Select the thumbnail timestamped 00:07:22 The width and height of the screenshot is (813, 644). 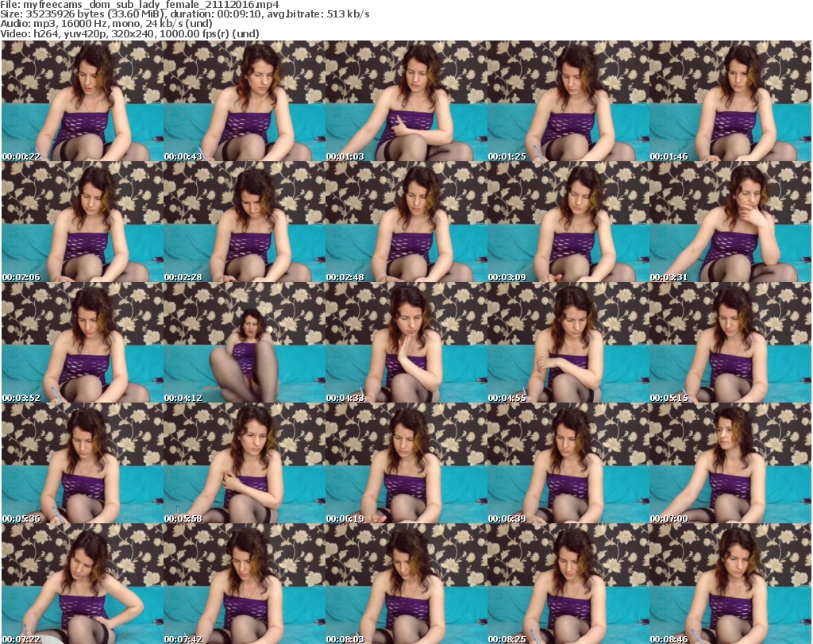point(83,584)
